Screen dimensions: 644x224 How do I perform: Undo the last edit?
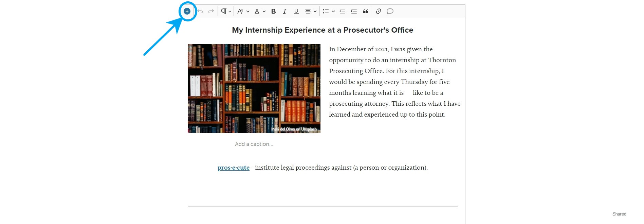point(200,11)
